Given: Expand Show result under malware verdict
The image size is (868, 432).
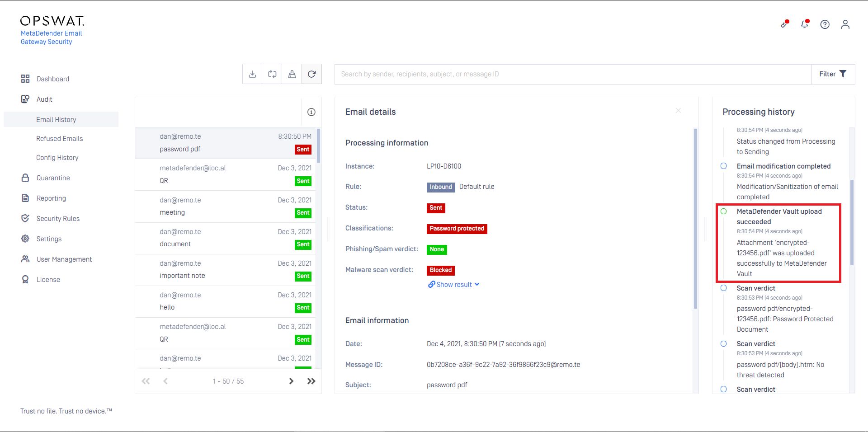Looking at the screenshot, I should point(454,284).
